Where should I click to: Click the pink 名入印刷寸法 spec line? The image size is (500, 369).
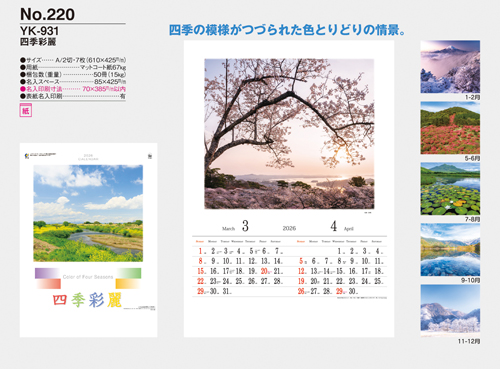73,89
